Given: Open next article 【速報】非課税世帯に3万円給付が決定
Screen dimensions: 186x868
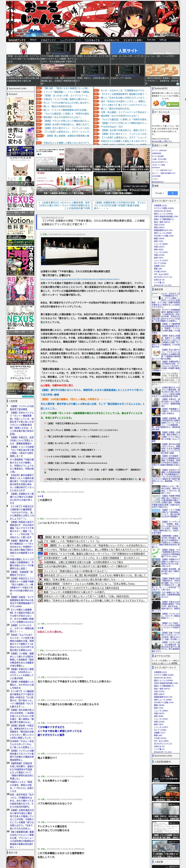Looking at the screenshot, I should [120, 206].
